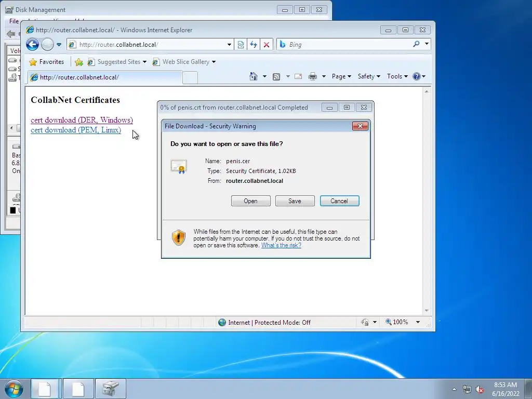Click the network icon in system tray
The image size is (532, 399).
467,389
